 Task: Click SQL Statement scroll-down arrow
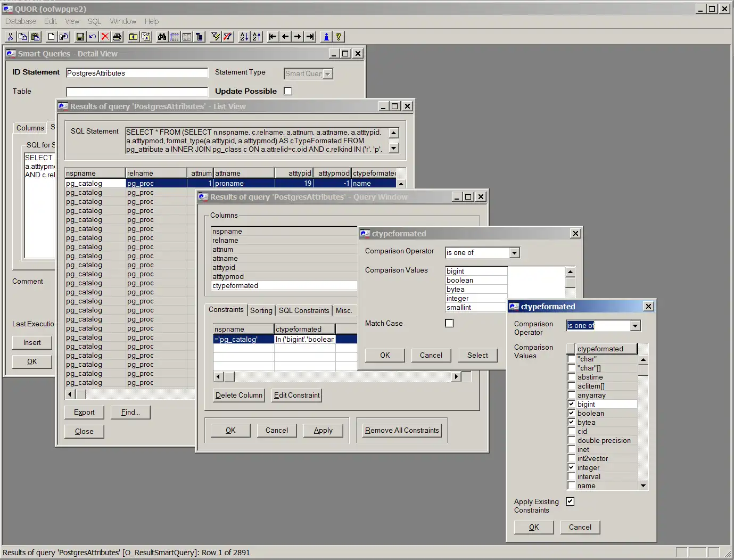click(394, 149)
